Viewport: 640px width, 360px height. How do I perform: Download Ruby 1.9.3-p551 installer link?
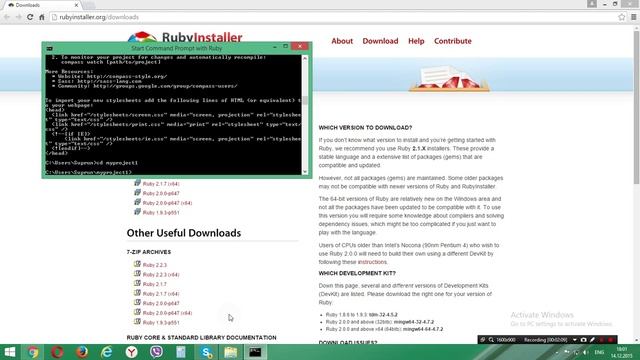[x=161, y=213]
